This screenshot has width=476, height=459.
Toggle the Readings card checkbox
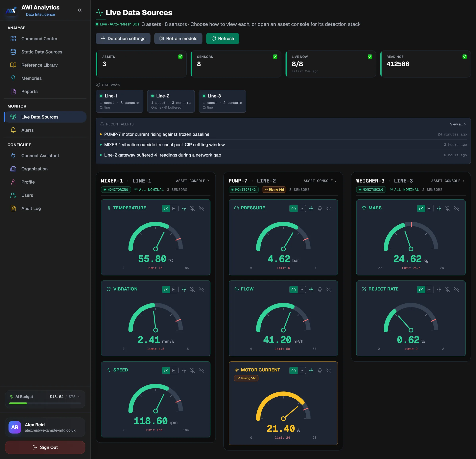point(464,56)
